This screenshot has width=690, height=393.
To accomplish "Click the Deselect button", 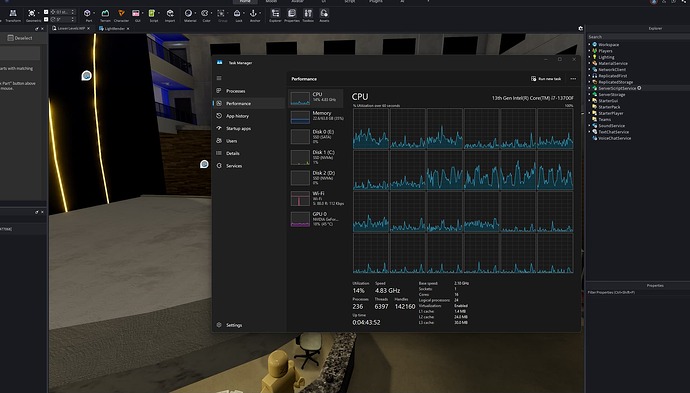I will point(20,38).
